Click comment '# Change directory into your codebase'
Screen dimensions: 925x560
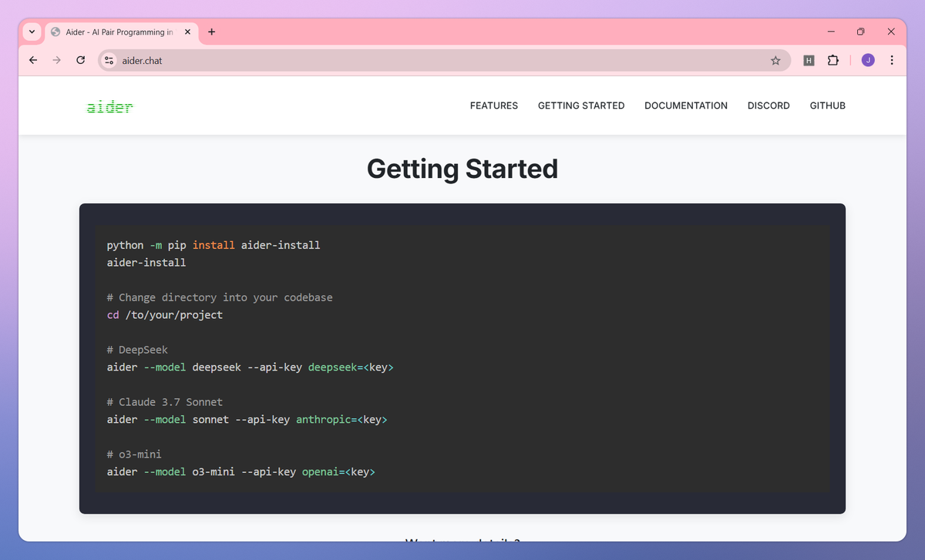pos(220,297)
